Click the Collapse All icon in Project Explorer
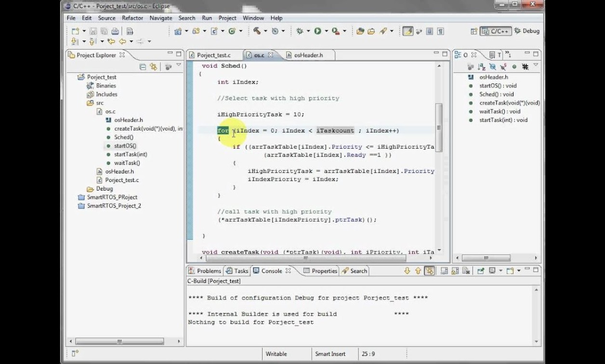This screenshot has height=364, width=605. 143,66
